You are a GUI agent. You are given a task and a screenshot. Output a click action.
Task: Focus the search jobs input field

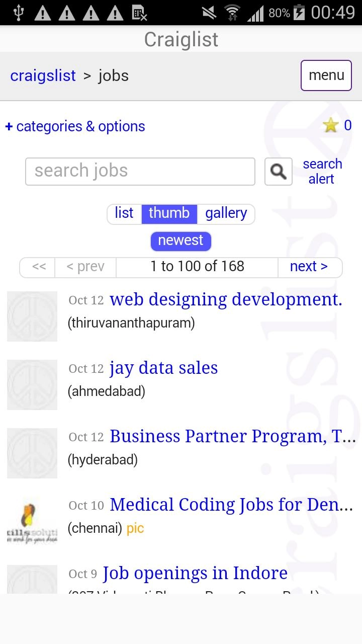[x=140, y=172]
